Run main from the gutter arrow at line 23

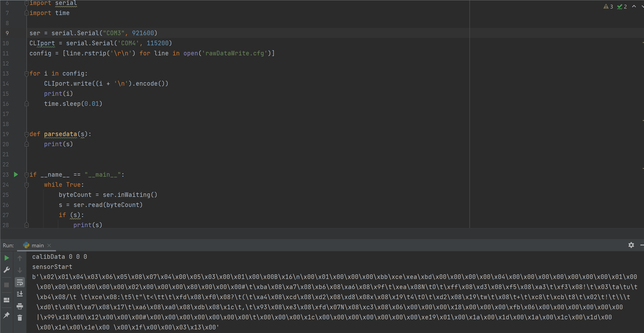coord(16,175)
